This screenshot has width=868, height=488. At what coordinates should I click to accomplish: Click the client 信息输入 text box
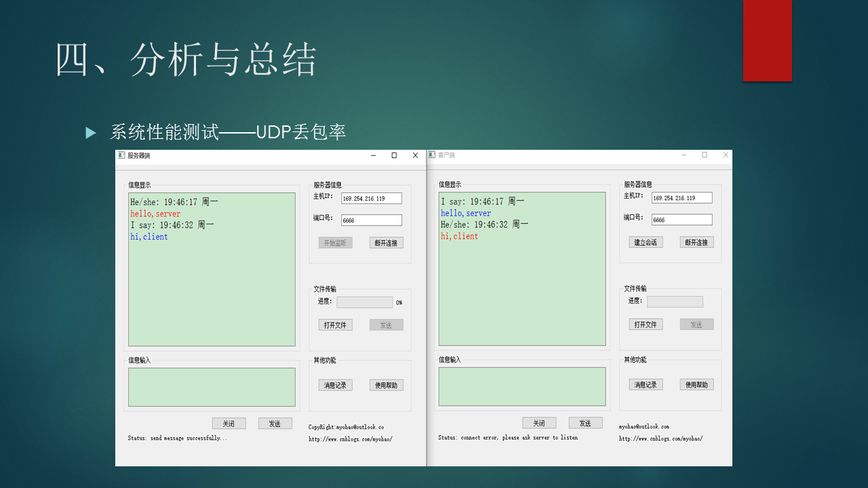(x=522, y=386)
